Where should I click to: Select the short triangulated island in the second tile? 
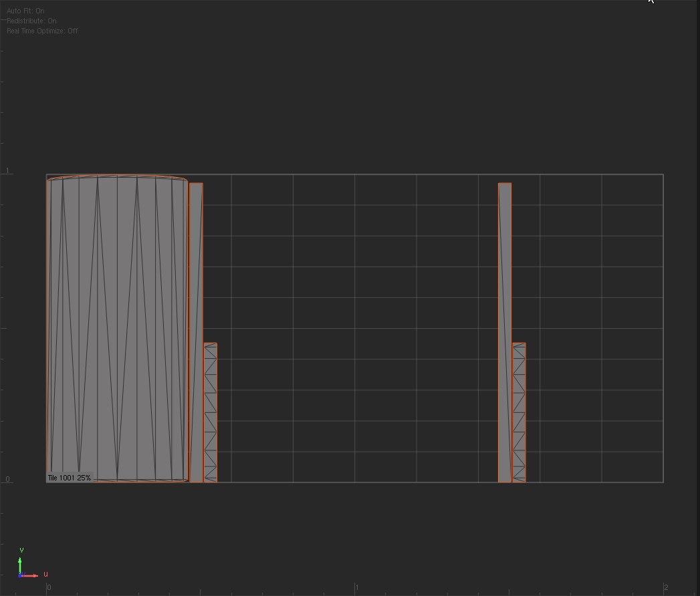[x=519, y=412]
